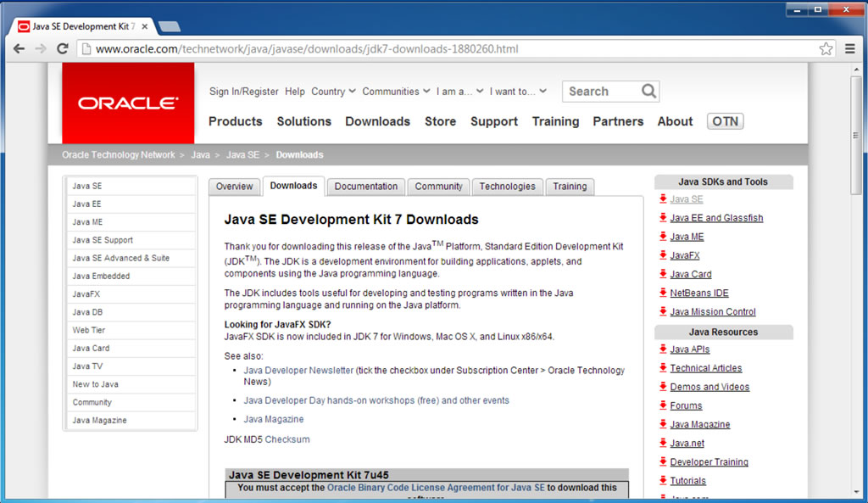
Task: Switch to the Community tab
Action: (x=438, y=187)
